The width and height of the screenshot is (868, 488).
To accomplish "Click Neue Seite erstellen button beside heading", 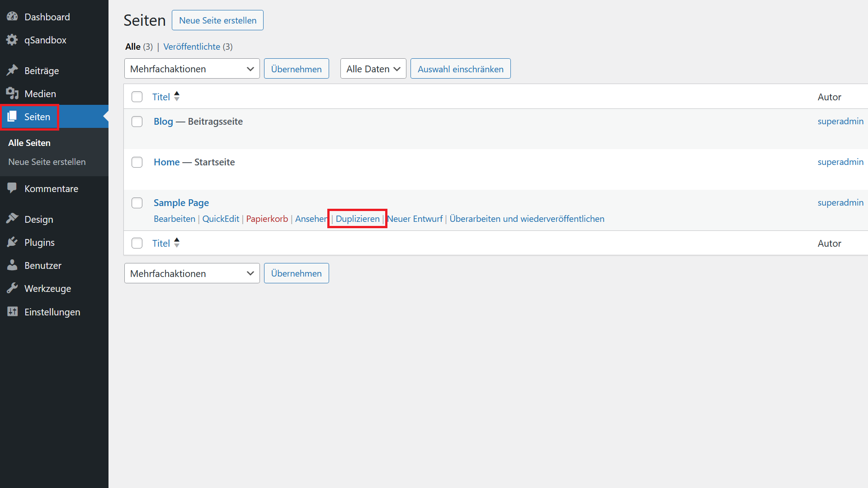I will pos(217,20).
